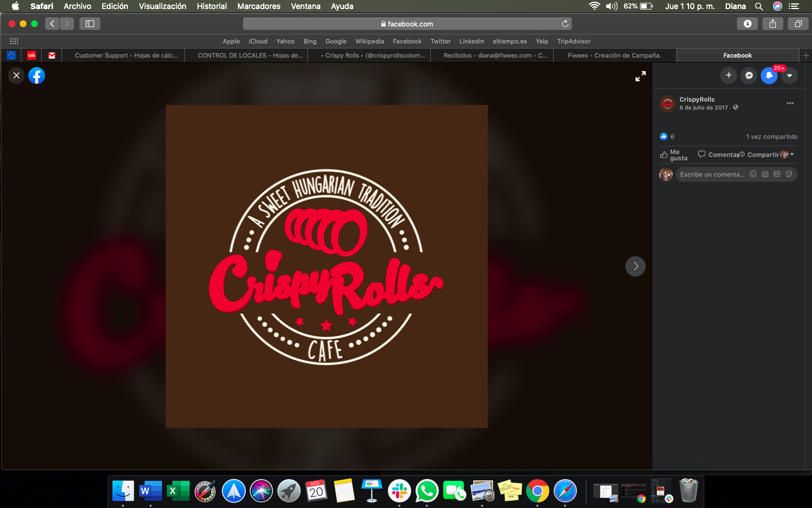Open the notifications bell
812x508 pixels.
pos(769,75)
